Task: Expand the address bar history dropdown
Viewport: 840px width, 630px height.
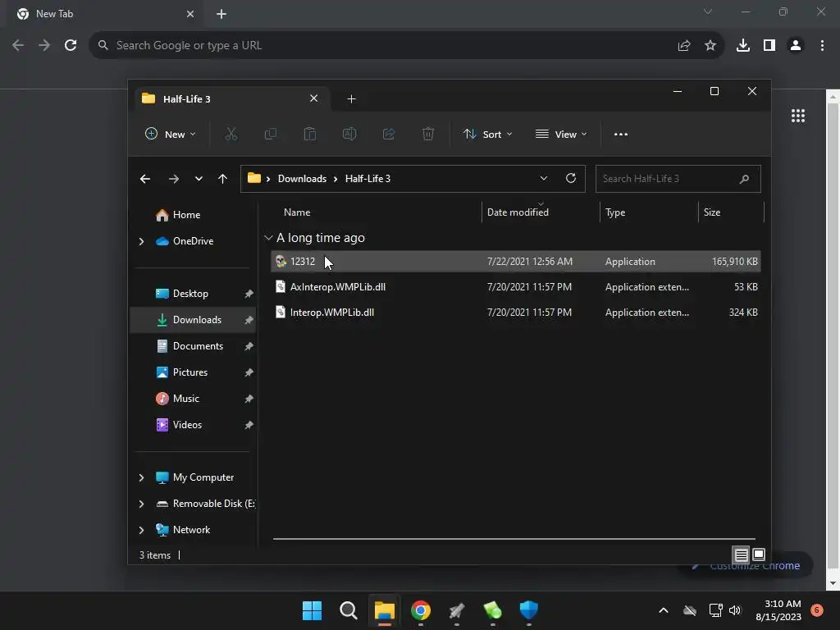Action: point(544,178)
